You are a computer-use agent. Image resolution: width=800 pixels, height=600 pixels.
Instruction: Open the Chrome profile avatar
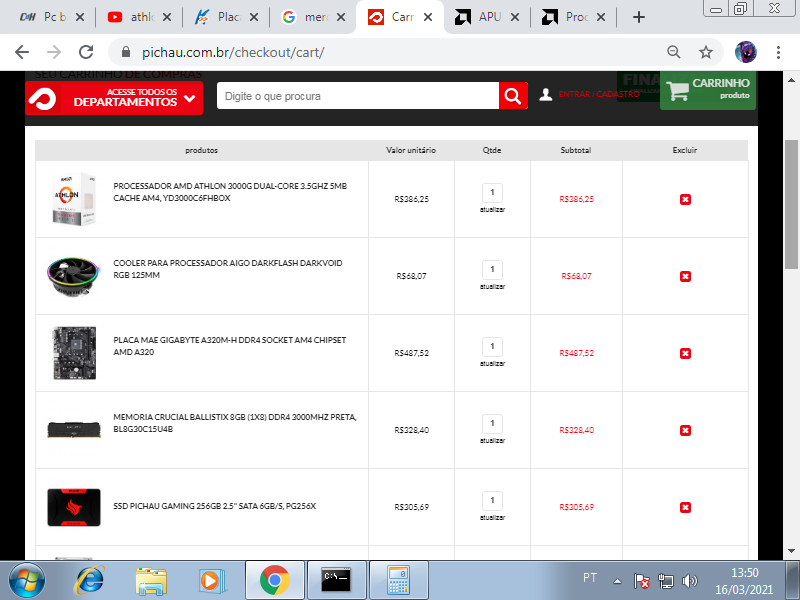[x=745, y=52]
